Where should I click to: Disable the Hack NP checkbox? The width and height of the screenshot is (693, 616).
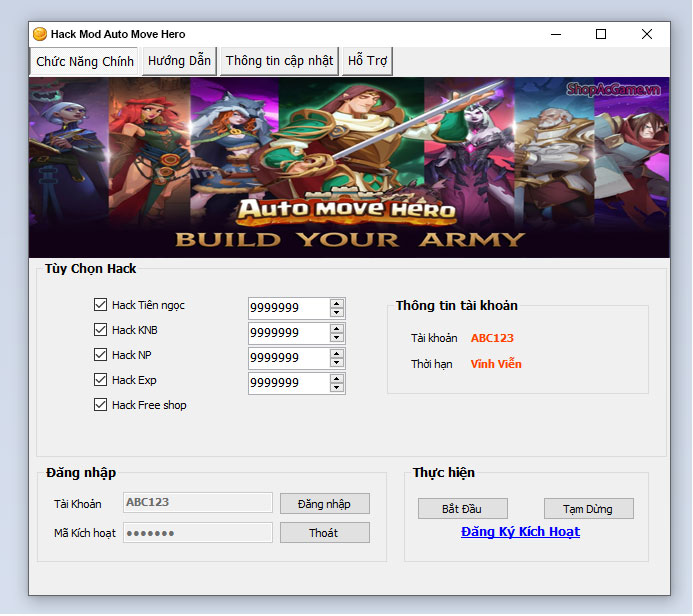click(x=100, y=354)
